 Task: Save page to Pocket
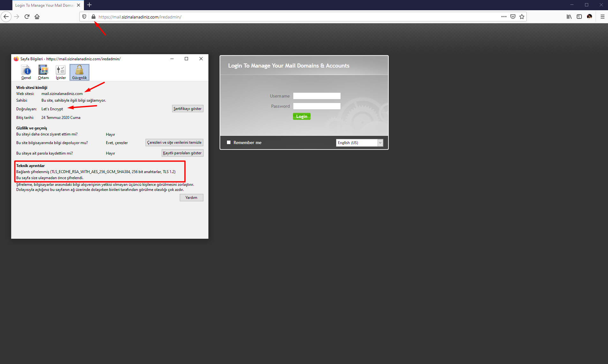click(513, 17)
